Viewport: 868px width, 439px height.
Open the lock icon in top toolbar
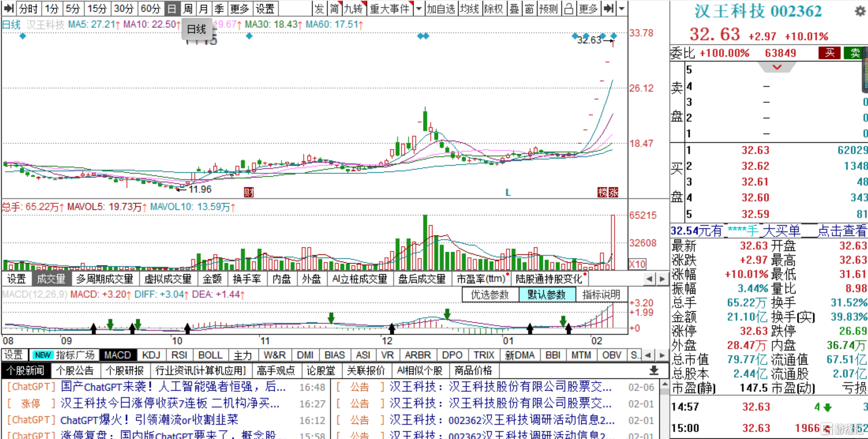(x=569, y=8)
